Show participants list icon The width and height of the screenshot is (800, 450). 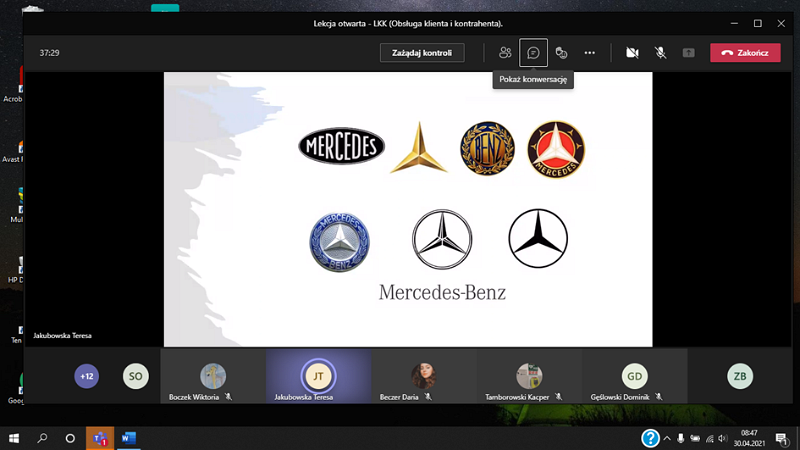[505, 53]
